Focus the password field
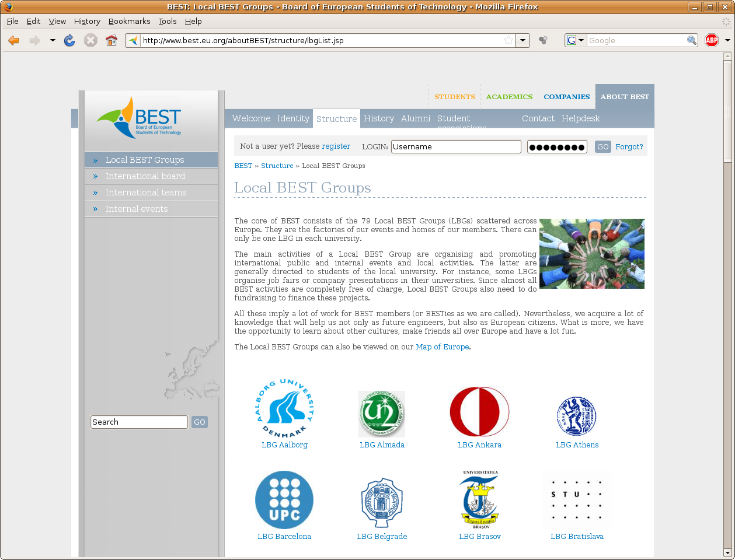The width and height of the screenshot is (735, 560). click(557, 147)
